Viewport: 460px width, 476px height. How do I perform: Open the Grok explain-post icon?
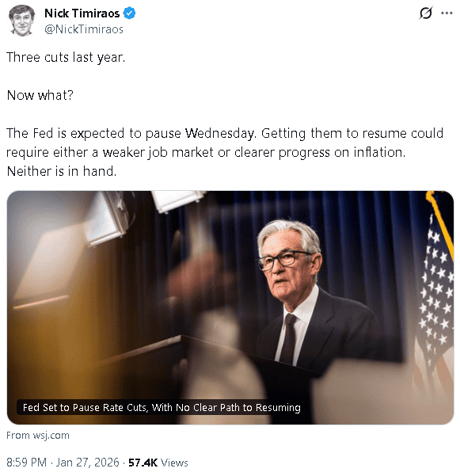click(425, 13)
